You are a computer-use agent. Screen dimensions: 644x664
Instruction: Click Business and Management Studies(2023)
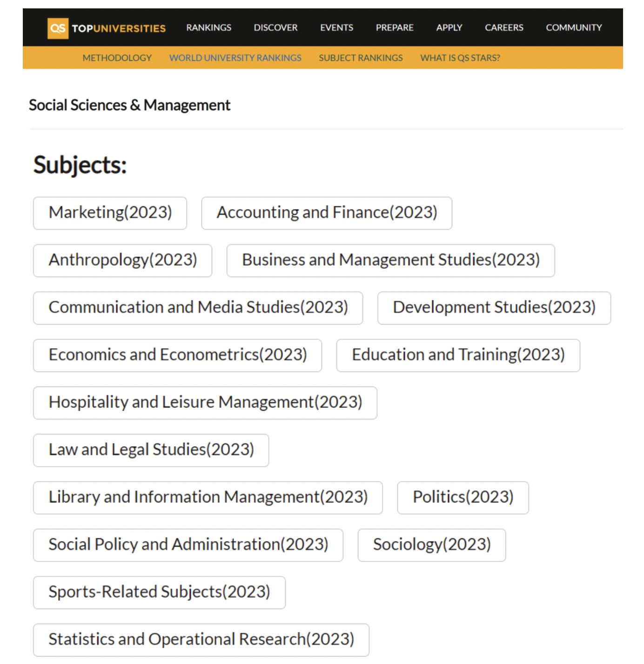390,260
